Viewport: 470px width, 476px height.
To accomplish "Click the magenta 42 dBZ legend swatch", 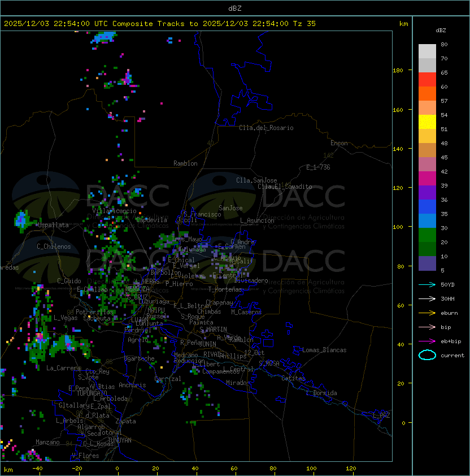I will tap(427, 179).
